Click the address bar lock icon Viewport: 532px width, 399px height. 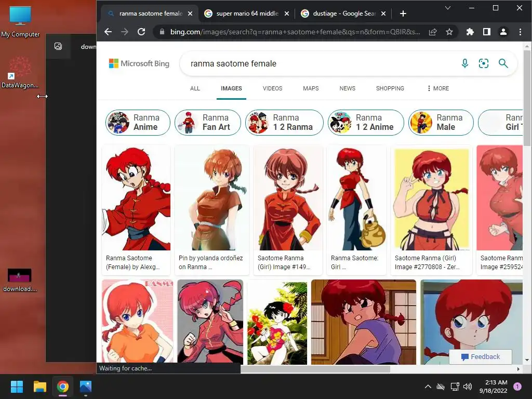(162, 32)
